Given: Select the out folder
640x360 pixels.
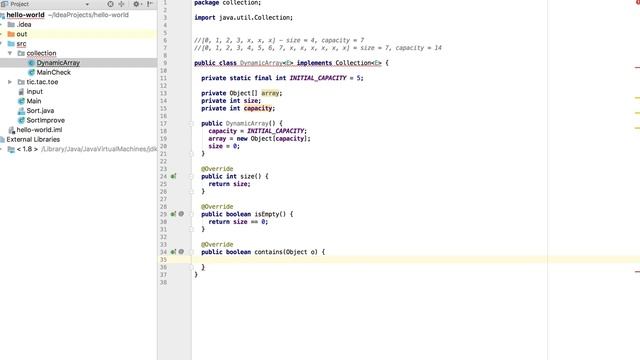Looking at the screenshot, I should point(22,34).
